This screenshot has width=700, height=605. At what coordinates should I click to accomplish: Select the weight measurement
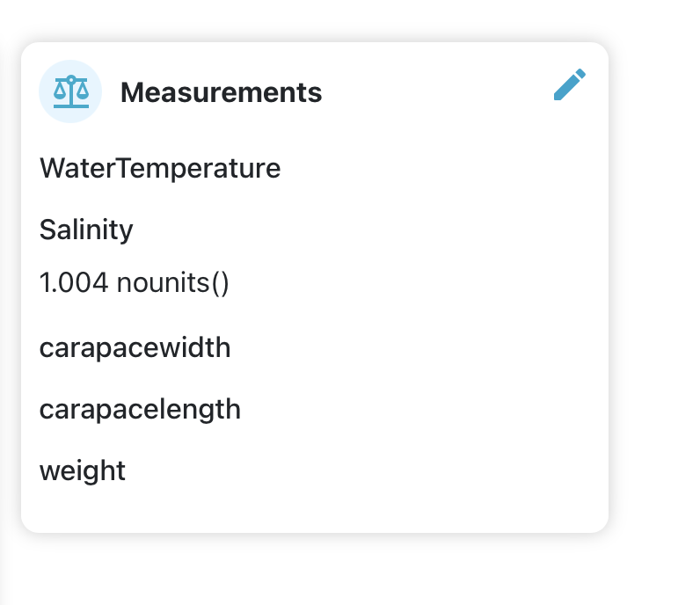83,470
